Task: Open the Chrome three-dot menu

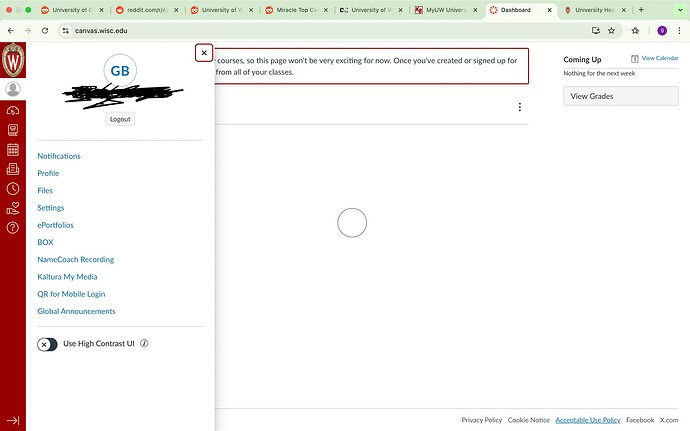Action: click(679, 30)
